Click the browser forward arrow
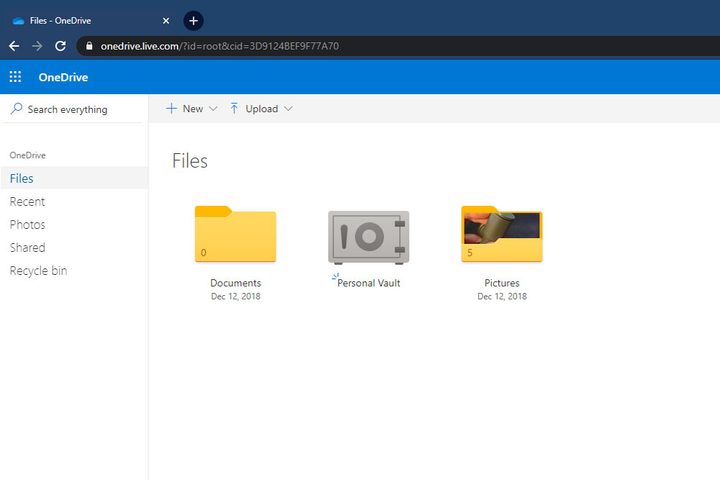 (37, 46)
